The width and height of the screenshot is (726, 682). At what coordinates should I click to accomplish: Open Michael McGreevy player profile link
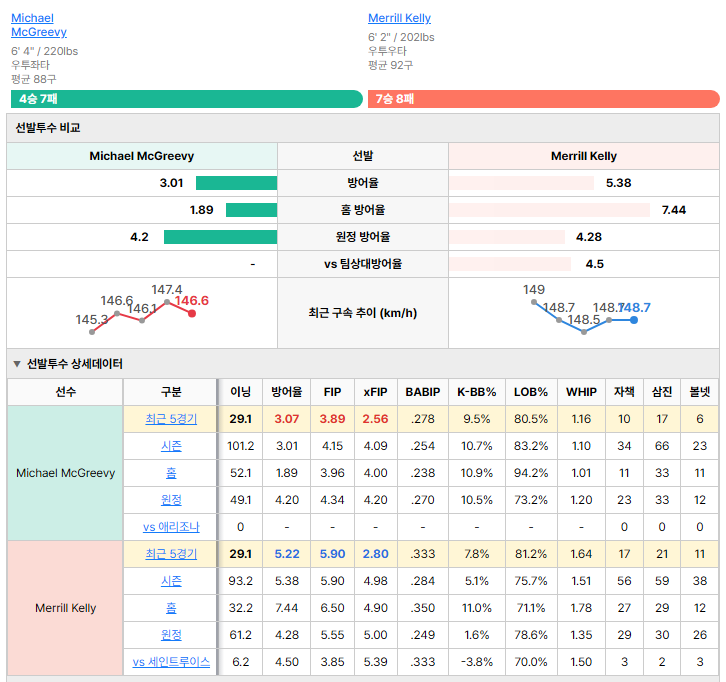(39, 25)
